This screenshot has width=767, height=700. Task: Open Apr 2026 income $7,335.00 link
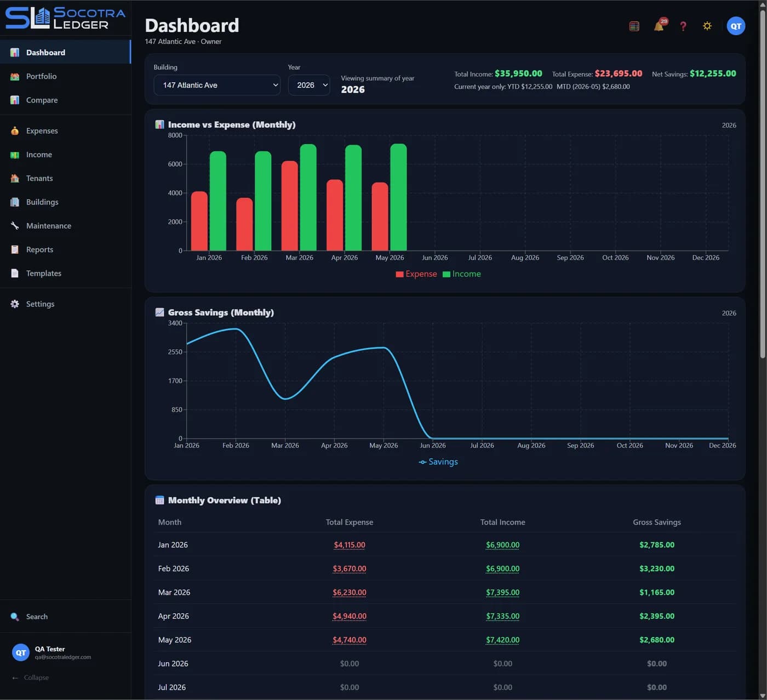tap(502, 616)
